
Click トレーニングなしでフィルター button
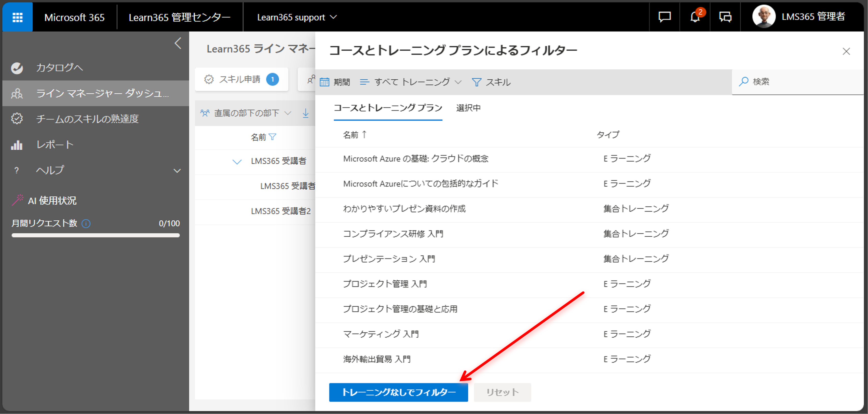(398, 392)
